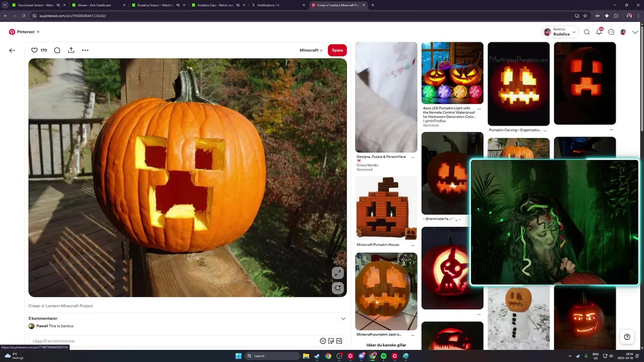The height and width of the screenshot is (362, 644).
Task: Open a new browser tab
Action: 373,5
